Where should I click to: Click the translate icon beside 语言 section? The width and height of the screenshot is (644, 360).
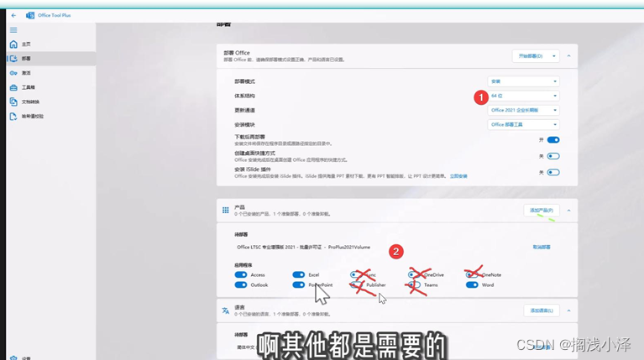pyautogui.click(x=226, y=310)
